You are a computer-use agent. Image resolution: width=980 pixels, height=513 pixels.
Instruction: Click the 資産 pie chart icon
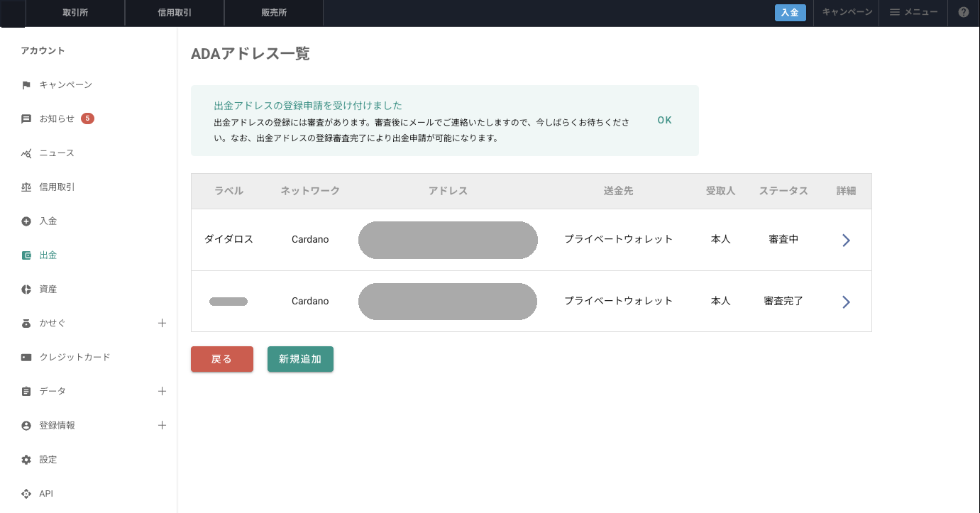click(26, 289)
